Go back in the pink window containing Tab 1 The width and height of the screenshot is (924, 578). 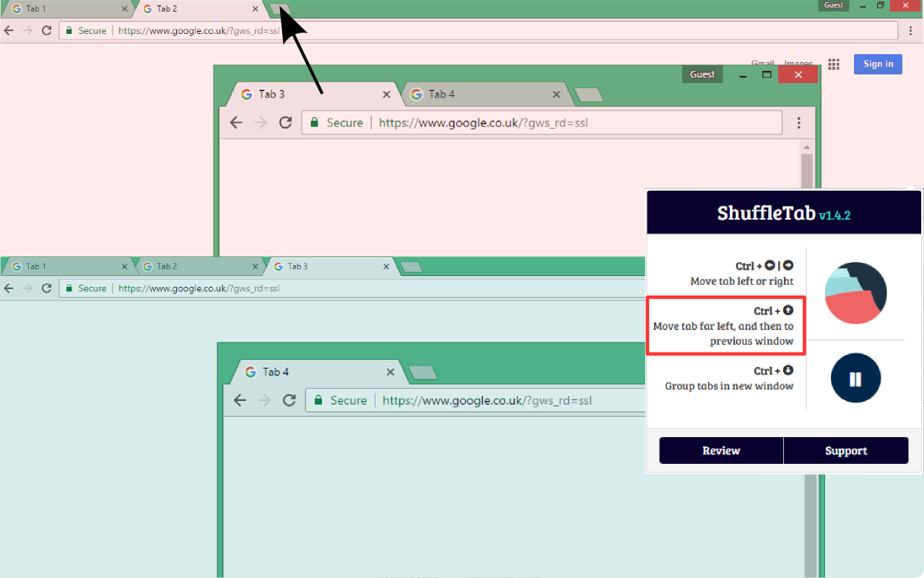point(9,30)
